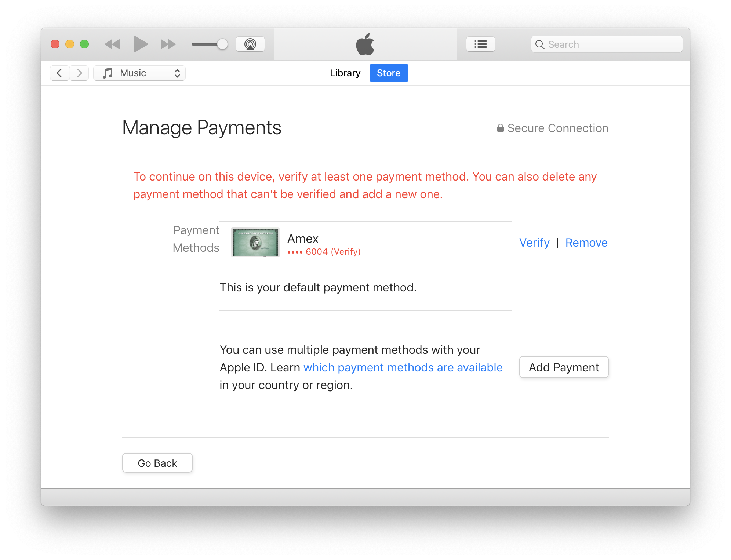Click the magnifying glass search icon
731x560 pixels.
pyautogui.click(x=539, y=44)
